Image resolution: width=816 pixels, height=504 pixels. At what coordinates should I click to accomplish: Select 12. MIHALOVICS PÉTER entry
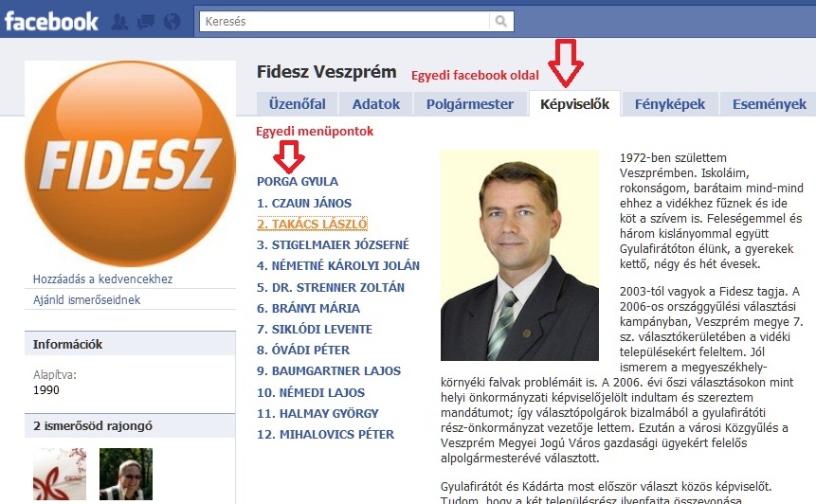click(325, 434)
